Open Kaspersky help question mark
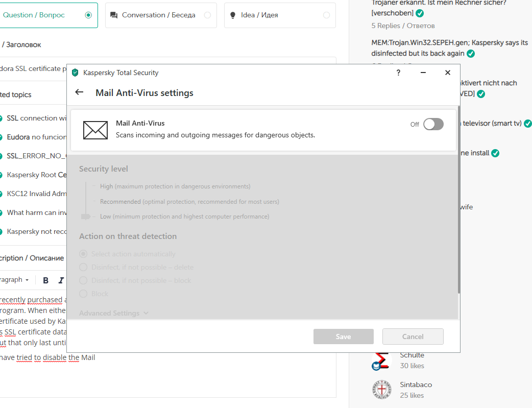532x408 pixels. pos(398,73)
